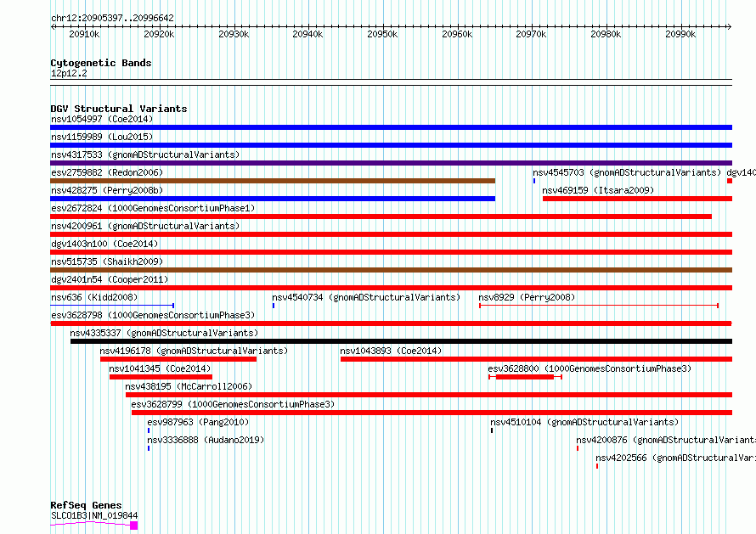
Task: Select the thin red line under nsv8929
Action: tap(599, 306)
